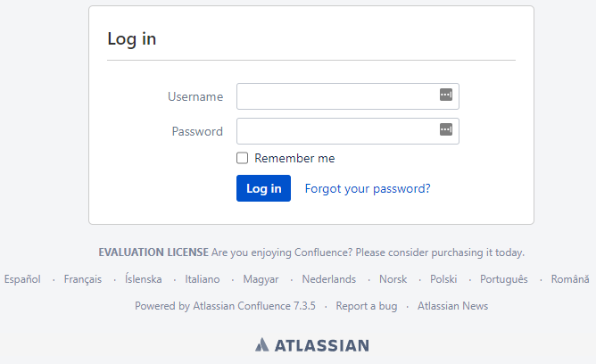
Task: Open the Forgot your password link
Action: pos(368,188)
